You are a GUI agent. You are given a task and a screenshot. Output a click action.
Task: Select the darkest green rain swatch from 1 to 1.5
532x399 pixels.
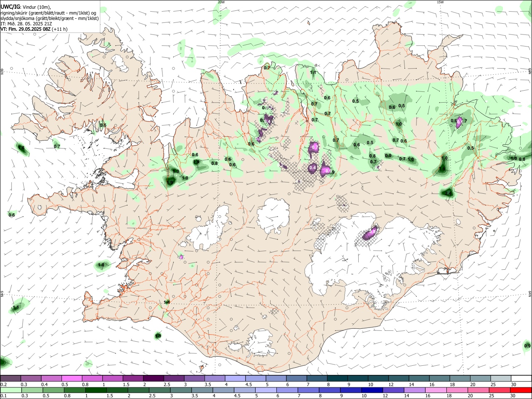[96, 390]
